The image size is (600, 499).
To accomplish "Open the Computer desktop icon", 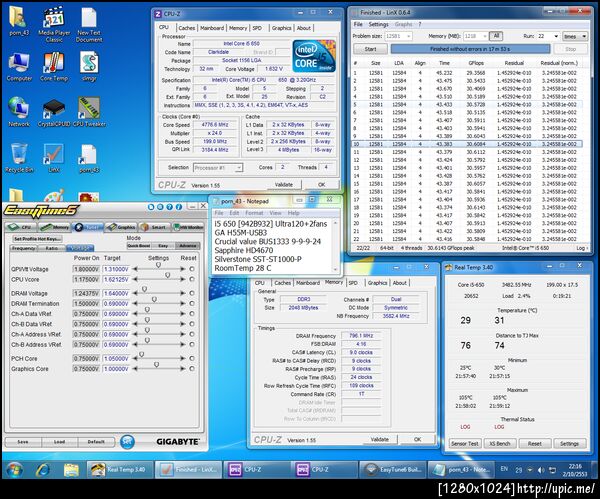I will (19, 67).
